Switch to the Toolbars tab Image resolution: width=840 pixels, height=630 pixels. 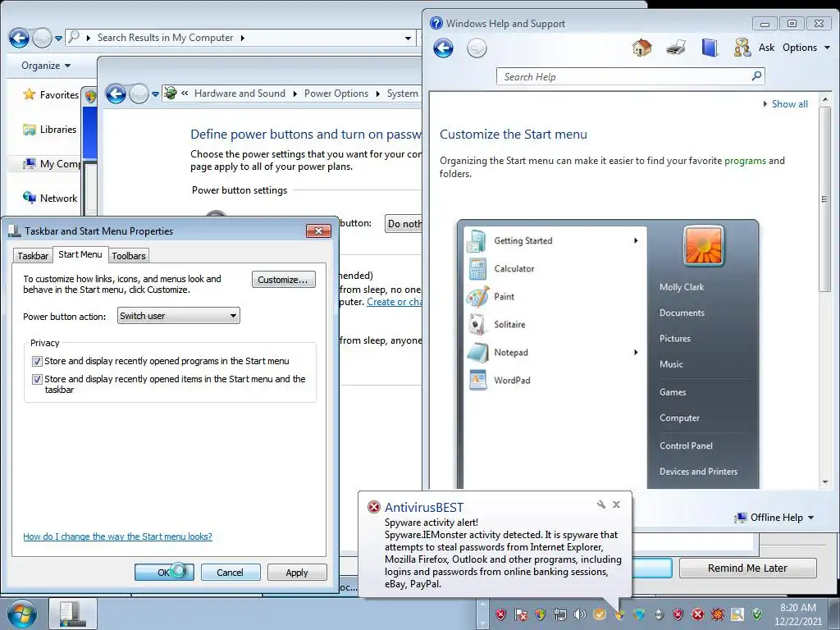pyautogui.click(x=129, y=256)
